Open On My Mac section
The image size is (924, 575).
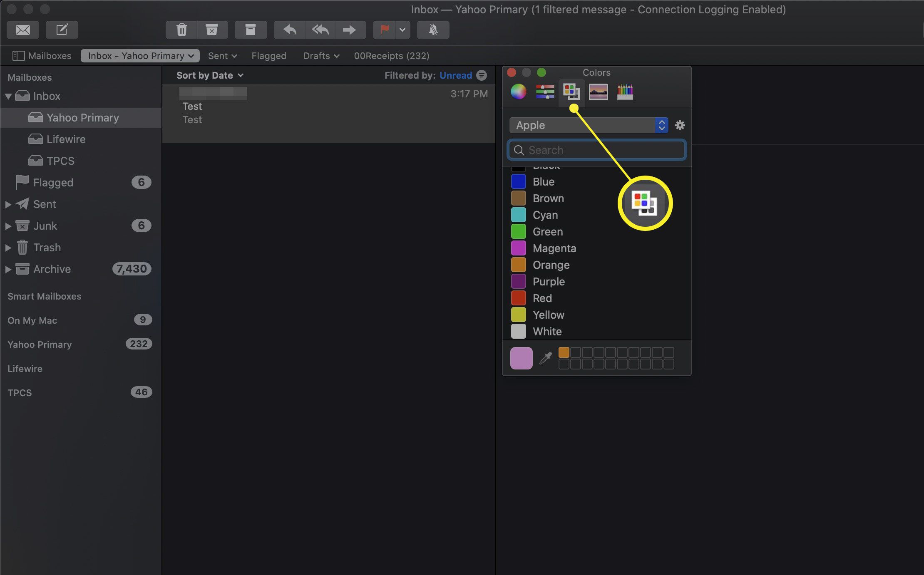tap(81, 320)
